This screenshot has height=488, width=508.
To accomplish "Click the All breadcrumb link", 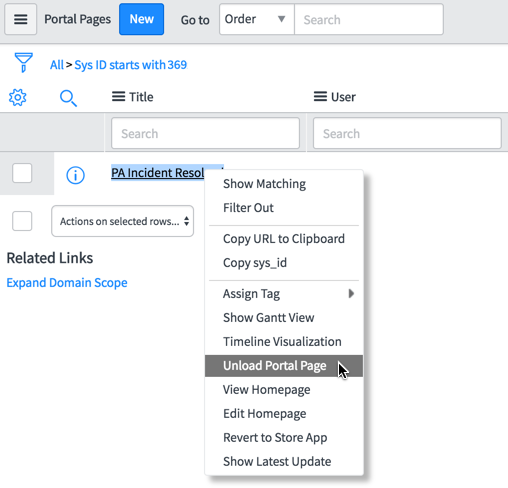I will pyautogui.click(x=57, y=65).
